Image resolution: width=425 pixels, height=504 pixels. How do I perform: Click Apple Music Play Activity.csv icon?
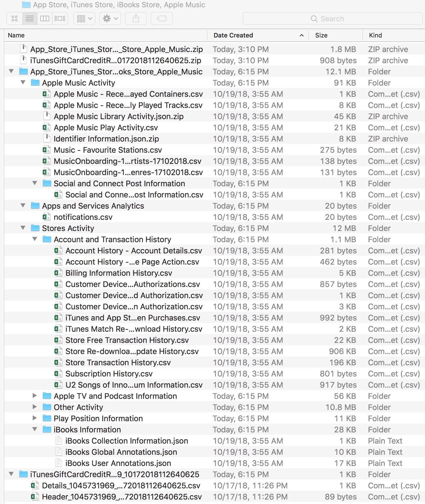coord(46,128)
